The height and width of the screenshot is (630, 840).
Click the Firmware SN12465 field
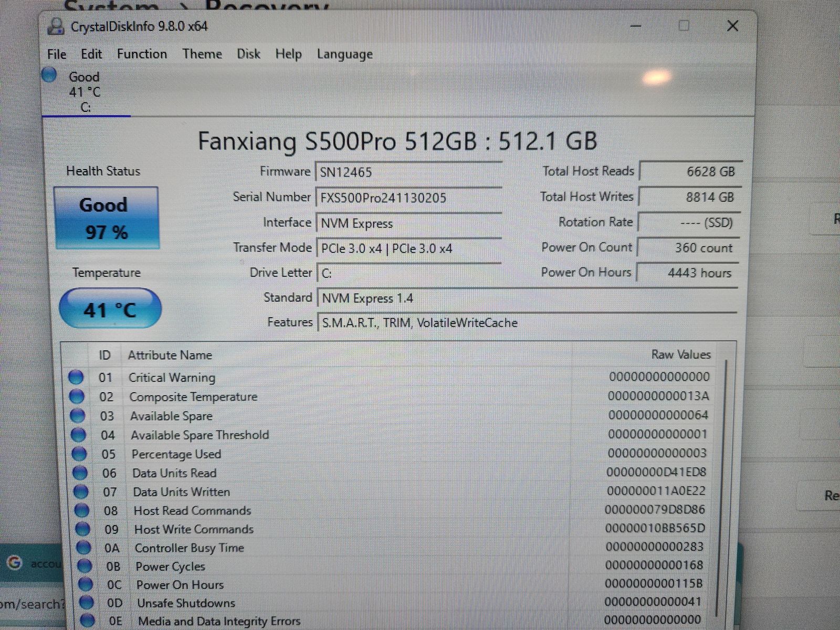408,172
